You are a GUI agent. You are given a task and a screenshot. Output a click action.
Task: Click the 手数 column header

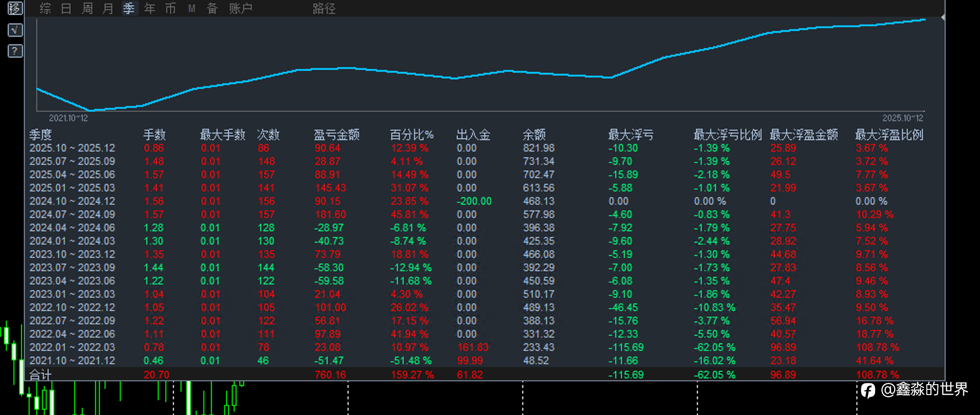pos(154,135)
